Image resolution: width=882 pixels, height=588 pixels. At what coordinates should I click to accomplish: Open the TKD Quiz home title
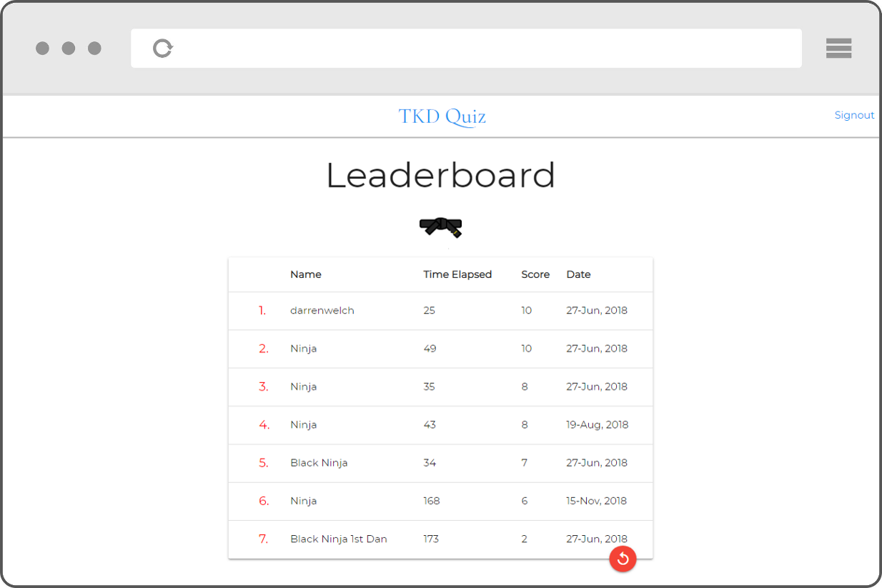(442, 116)
